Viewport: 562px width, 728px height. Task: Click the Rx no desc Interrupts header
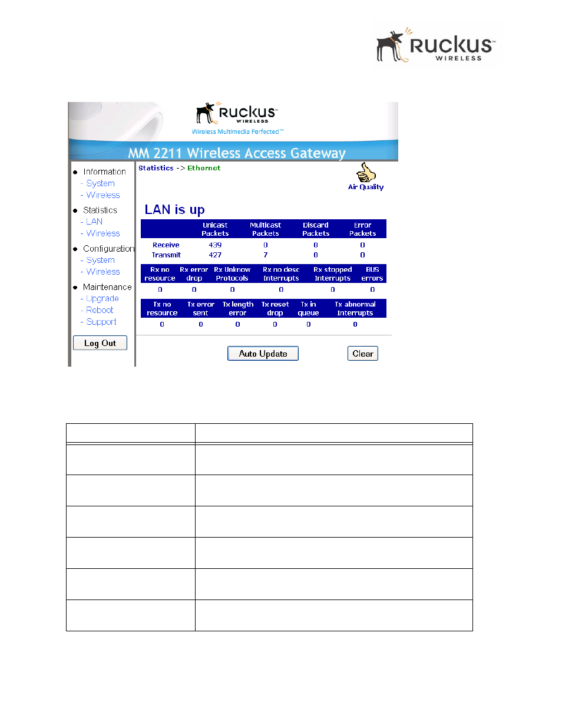pos(281,274)
